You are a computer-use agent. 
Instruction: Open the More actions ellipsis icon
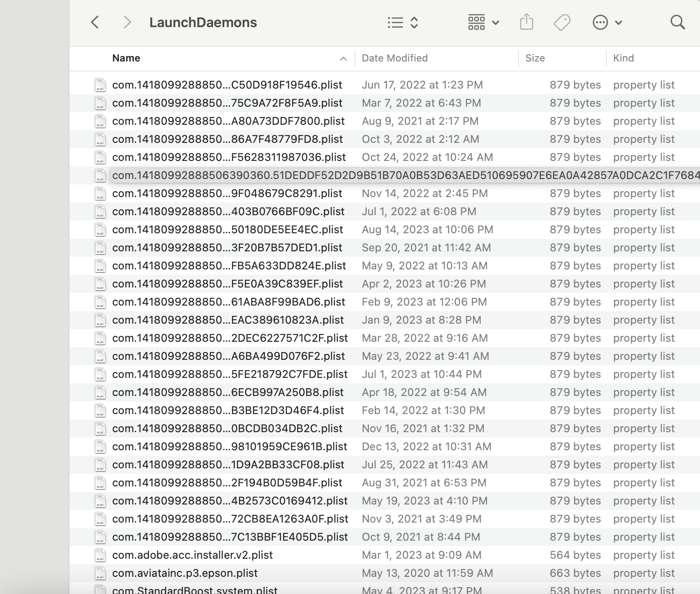pyautogui.click(x=600, y=22)
